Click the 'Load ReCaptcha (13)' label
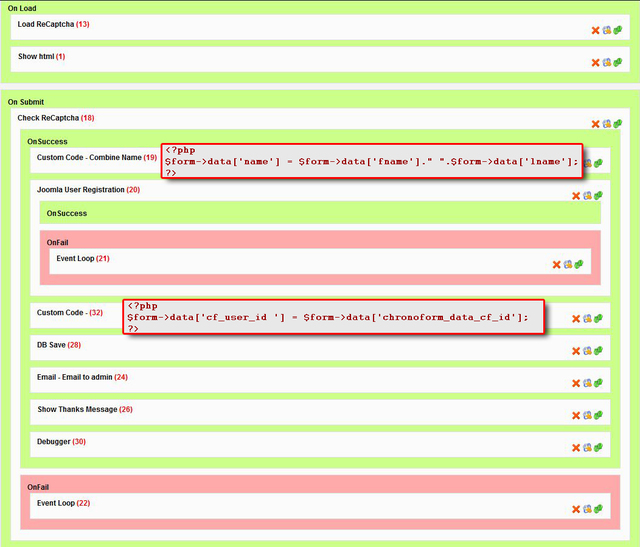Screen dimensions: 640x547 click(x=53, y=24)
